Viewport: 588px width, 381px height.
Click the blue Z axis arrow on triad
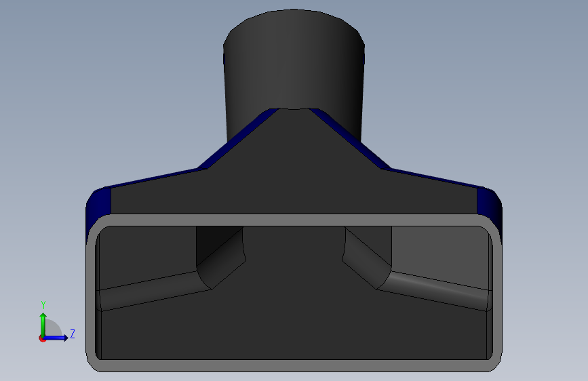click(x=56, y=338)
